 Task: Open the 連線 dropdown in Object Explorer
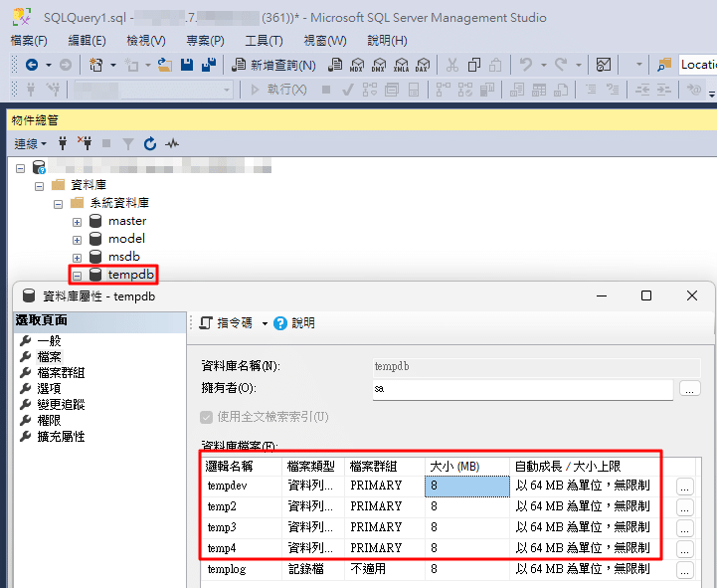[30, 144]
